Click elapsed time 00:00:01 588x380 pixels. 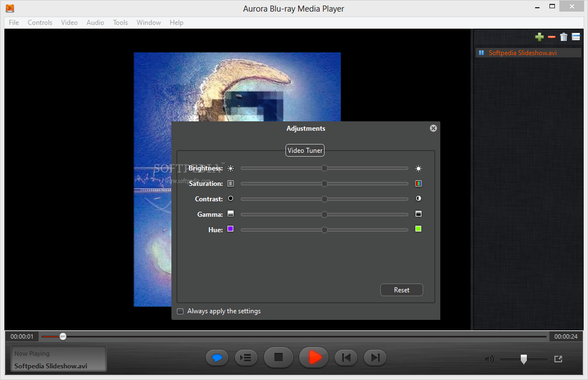21,336
